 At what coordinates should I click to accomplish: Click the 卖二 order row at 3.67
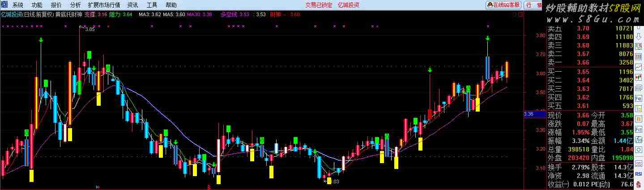[x=590, y=54]
